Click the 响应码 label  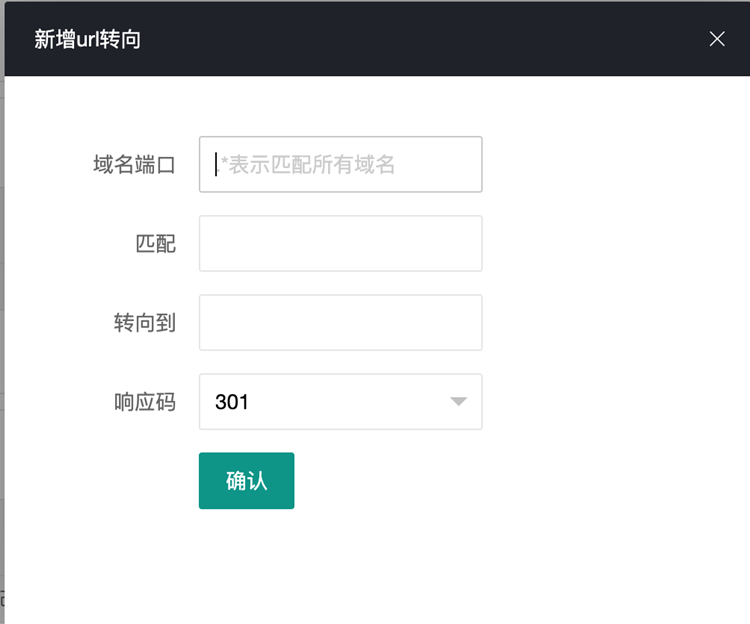(145, 402)
